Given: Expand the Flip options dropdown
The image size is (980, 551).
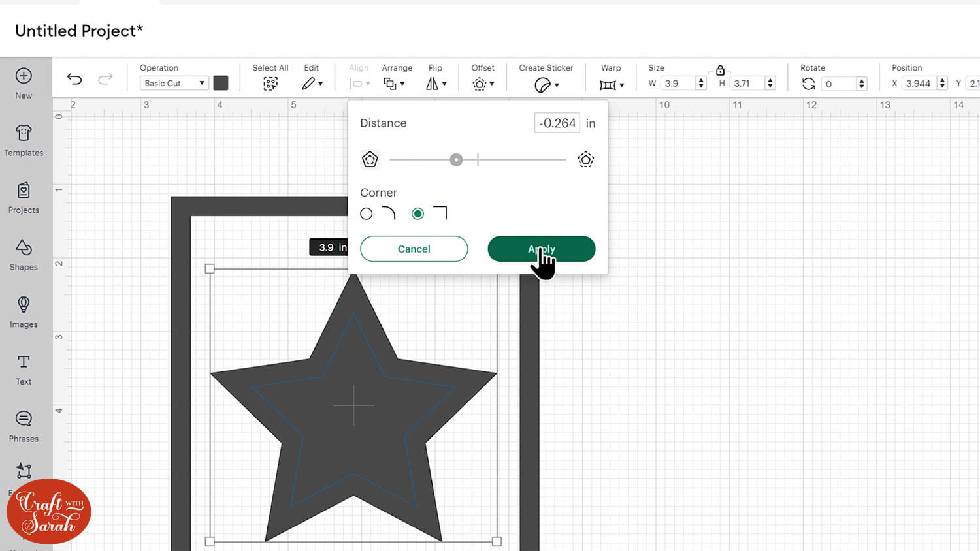Looking at the screenshot, I should 436,84.
